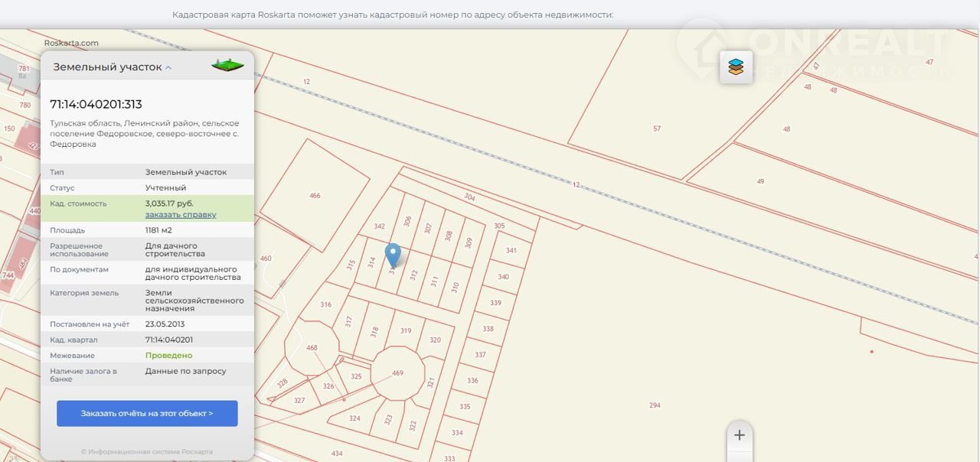Open the заказать справку link
The width and height of the screenshot is (980, 462).
[x=181, y=215]
